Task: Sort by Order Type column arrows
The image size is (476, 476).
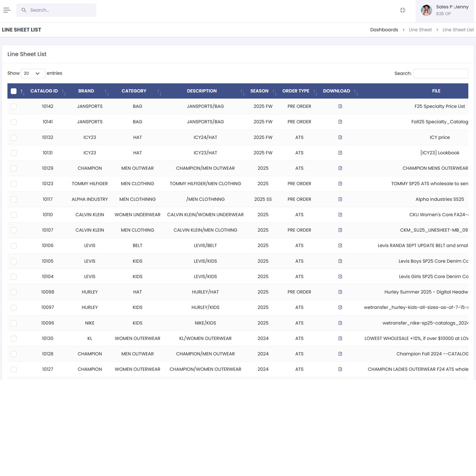Action: click(x=315, y=92)
